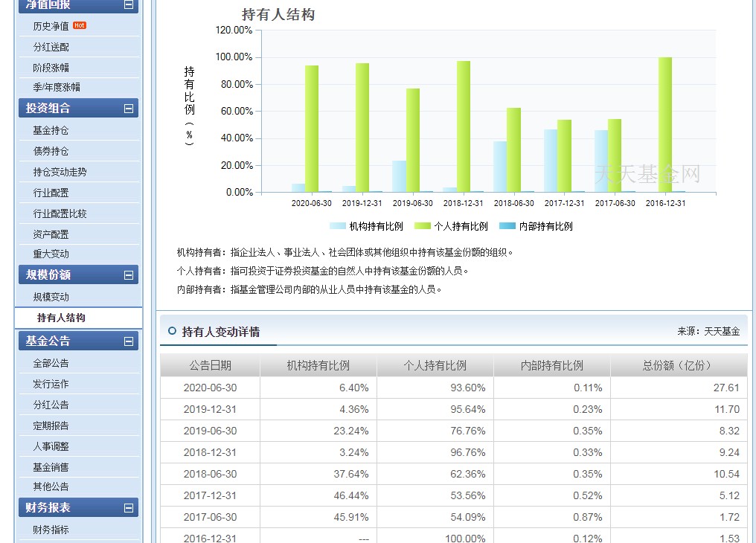Click the Hot badge beside 历史净值
The image size is (756, 543).
pos(80,25)
